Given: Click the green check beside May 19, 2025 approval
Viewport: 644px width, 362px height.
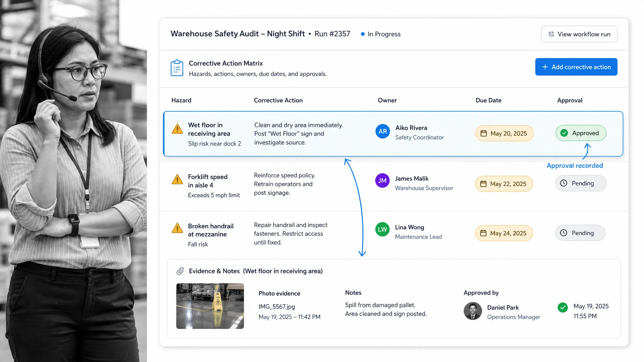Looking at the screenshot, I should point(563,307).
